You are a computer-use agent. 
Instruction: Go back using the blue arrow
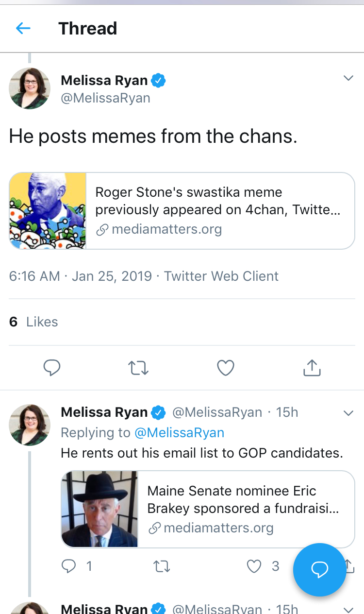point(23,28)
